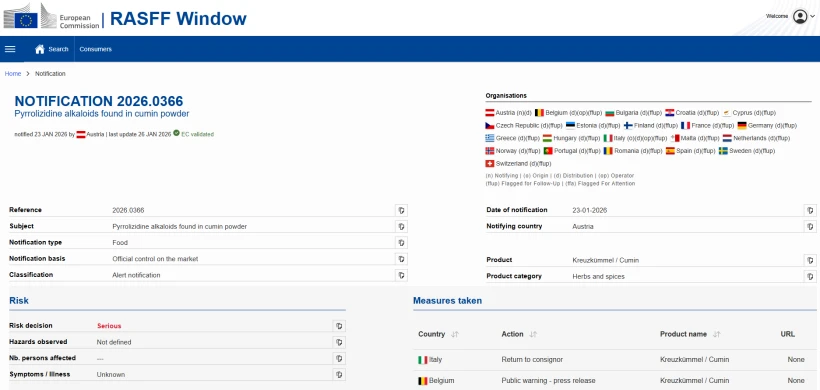Copy the Reference value 2026.0366
Viewport: 820px width, 390px height.
(x=401, y=210)
